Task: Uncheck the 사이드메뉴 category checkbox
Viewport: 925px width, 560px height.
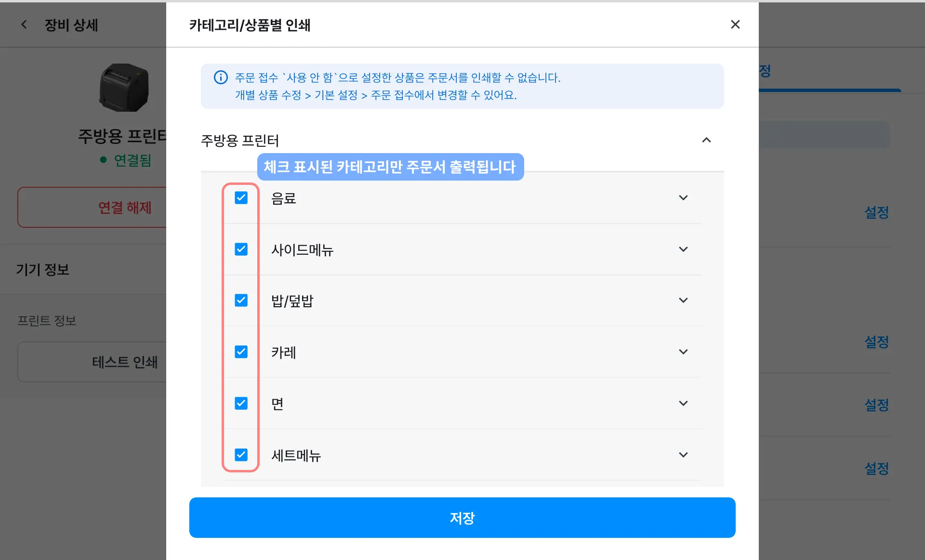Action: 241,249
